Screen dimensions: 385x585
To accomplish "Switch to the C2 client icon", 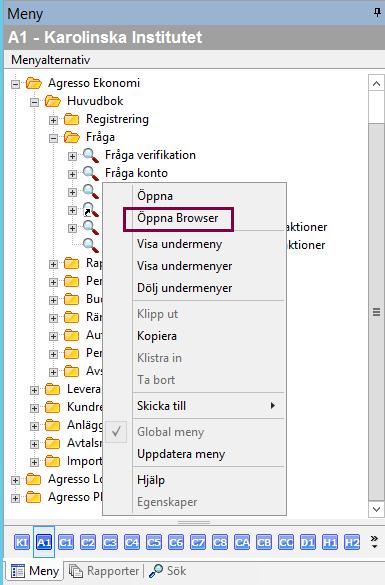I will coord(88,542).
